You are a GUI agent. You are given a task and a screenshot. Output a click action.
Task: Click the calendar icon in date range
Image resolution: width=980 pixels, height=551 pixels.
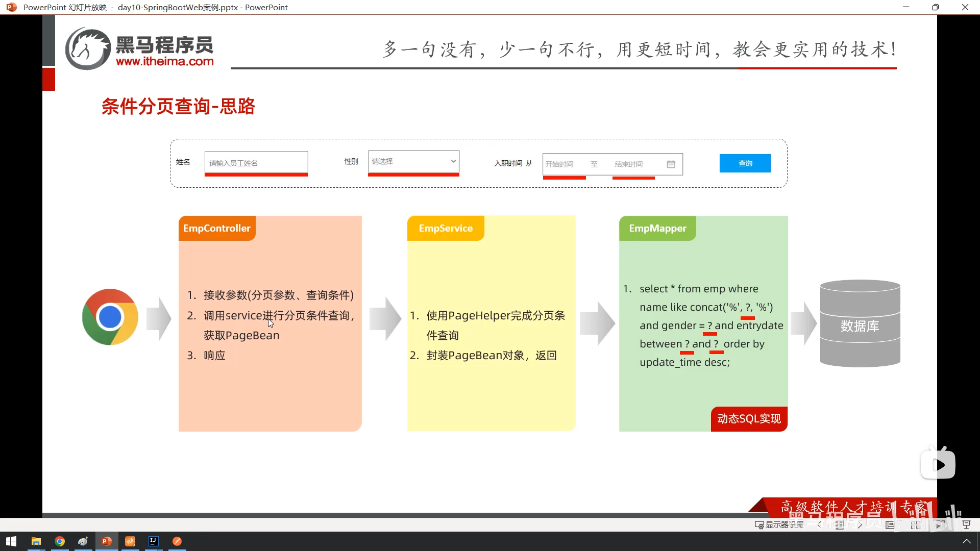pos(671,164)
